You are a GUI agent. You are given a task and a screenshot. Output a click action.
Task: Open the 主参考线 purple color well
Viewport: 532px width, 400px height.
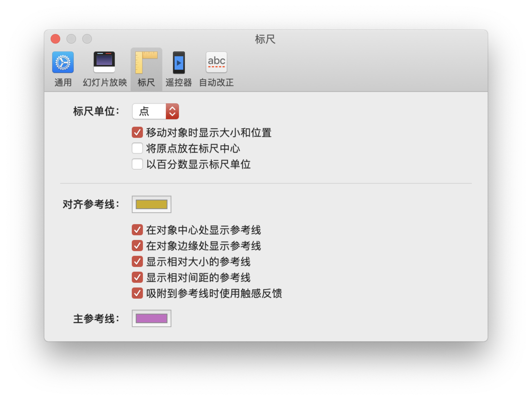(152, 318)
